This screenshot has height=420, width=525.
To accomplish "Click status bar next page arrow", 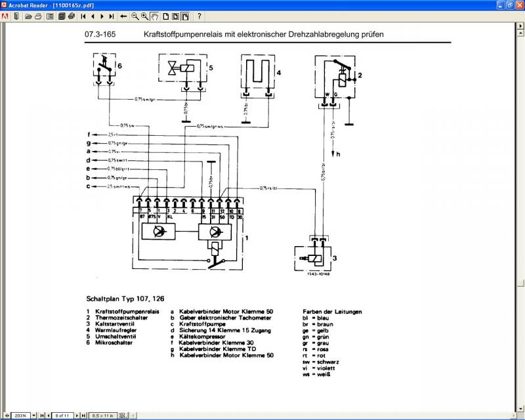I will [x=77, y=415].
